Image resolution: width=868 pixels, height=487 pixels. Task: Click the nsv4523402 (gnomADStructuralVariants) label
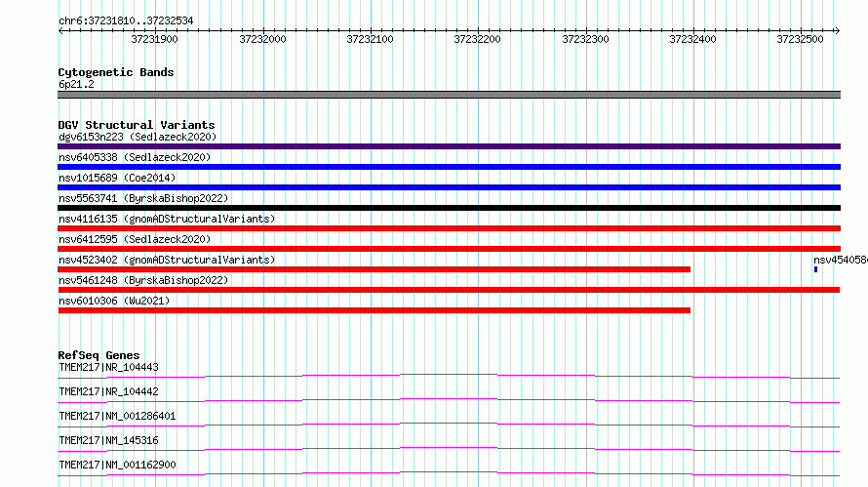click(x=167, y=260)
